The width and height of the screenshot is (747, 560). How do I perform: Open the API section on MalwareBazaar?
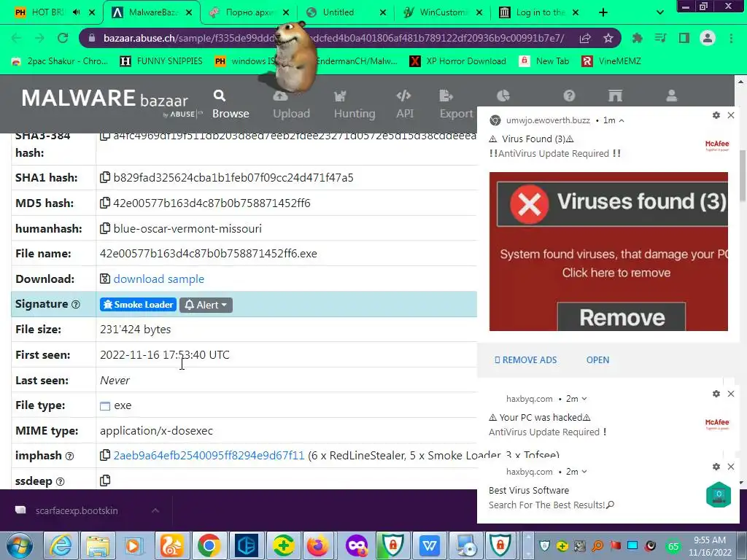click(x=404, y=104)
